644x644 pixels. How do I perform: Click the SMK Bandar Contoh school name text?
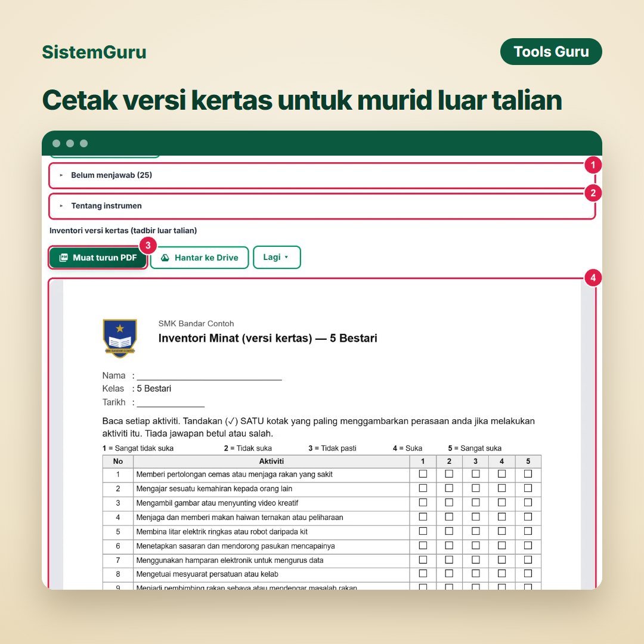point(196,324)
